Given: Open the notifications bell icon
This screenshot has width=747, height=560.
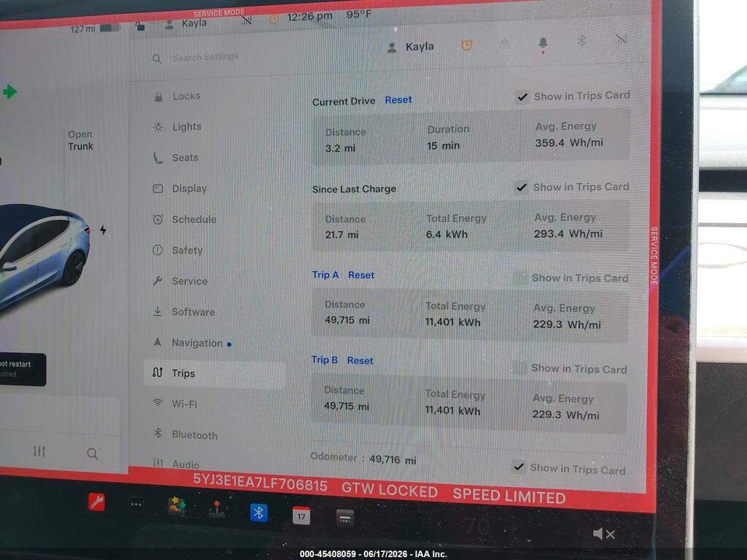Looking at the screenshot, I should tap(543, 43).
